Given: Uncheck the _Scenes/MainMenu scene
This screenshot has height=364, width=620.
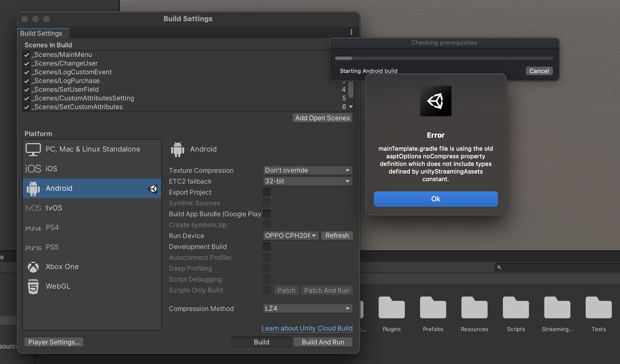Looking at the screenshot, I should [26, 55].
